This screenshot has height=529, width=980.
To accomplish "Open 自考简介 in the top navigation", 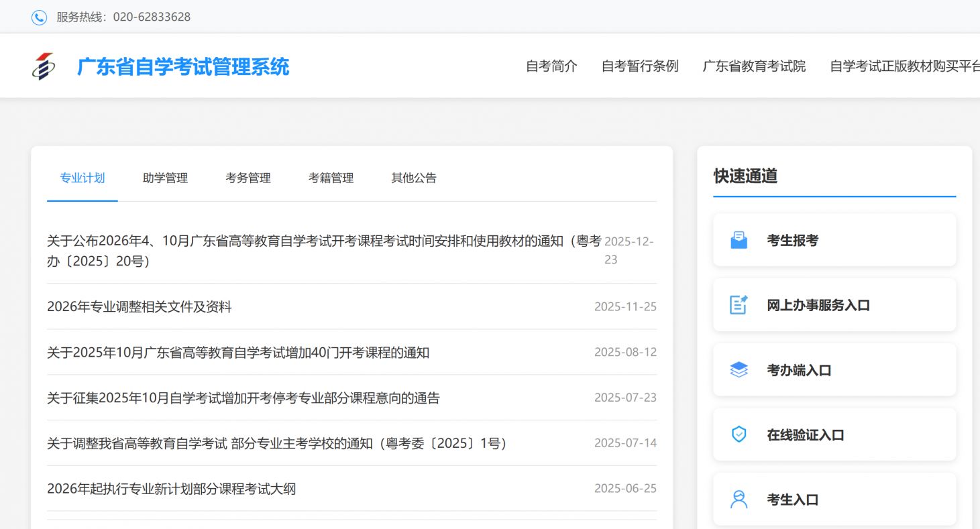I will [x=551, y=66].
